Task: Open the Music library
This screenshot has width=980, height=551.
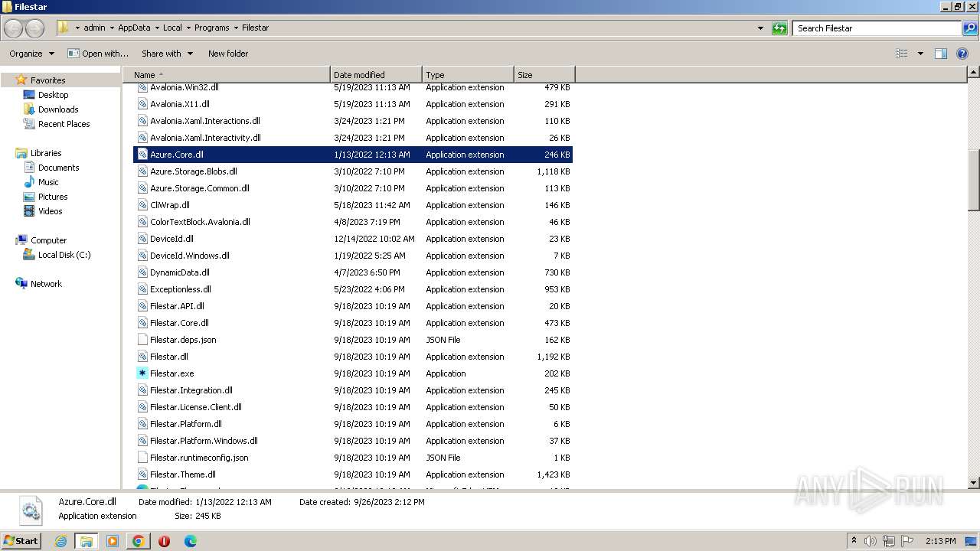Action: point(48,182)
